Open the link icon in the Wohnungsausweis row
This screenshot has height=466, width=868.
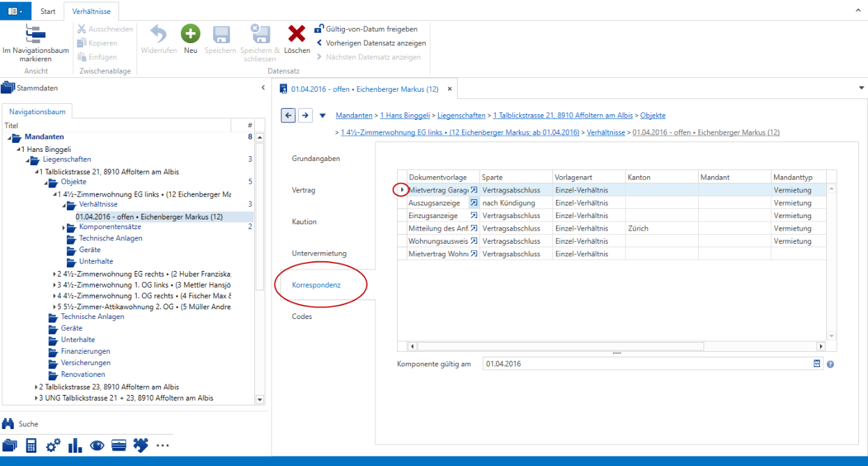click(x=474, y=241)
